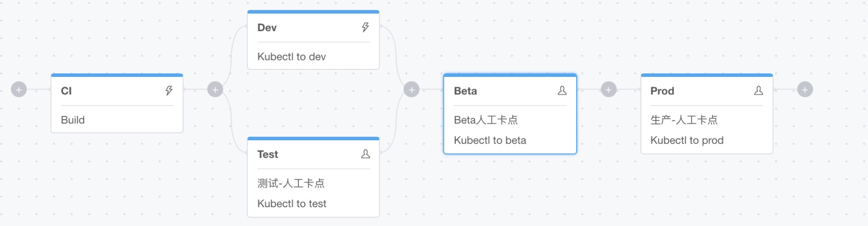Add a stage after Prod with plus
The height and width of the screenshot is (226, 868).
click(x=805, y=90)
